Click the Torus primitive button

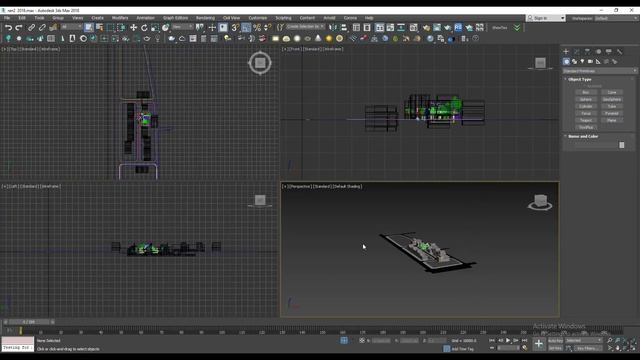coord(586,113)
